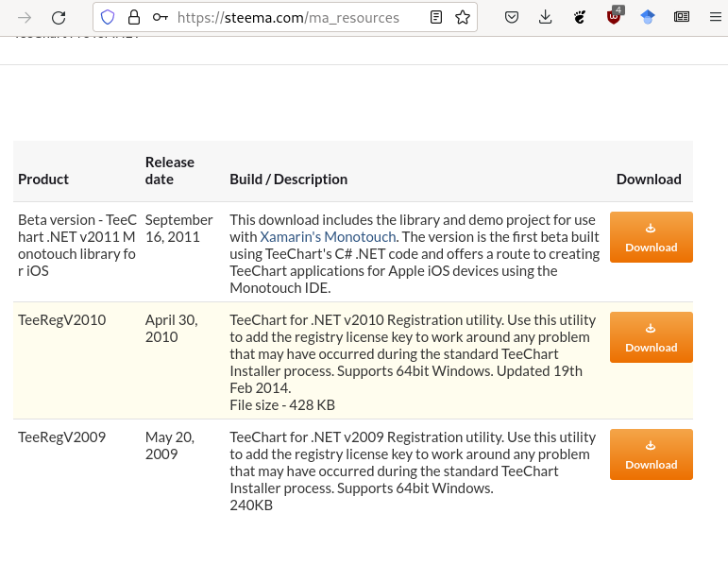Click the browser forward arrow

tap(25, 18)
